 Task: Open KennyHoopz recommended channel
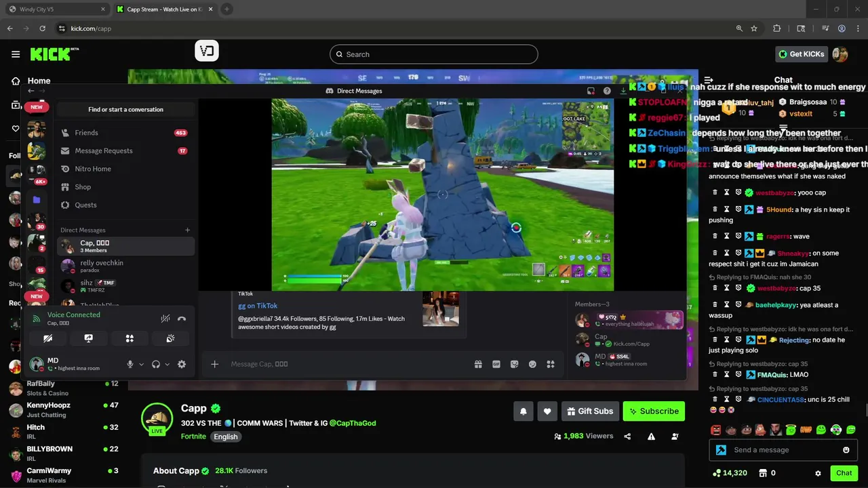tap(64, 409)
